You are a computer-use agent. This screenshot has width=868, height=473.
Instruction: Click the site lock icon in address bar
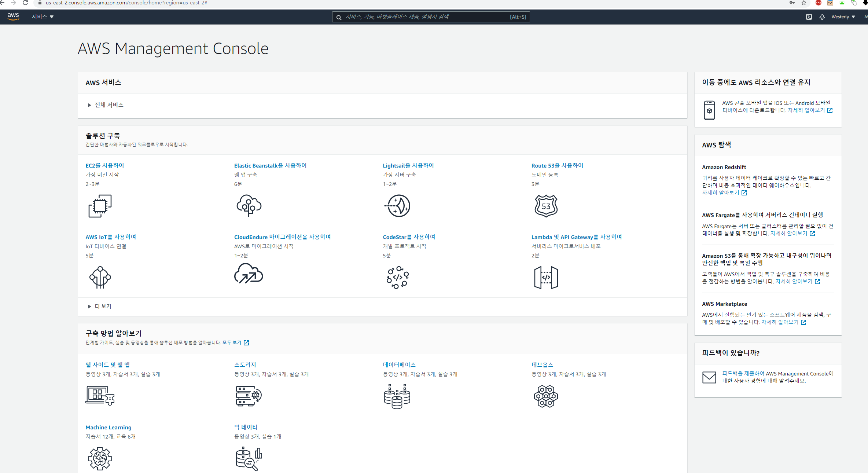point(40,3)
